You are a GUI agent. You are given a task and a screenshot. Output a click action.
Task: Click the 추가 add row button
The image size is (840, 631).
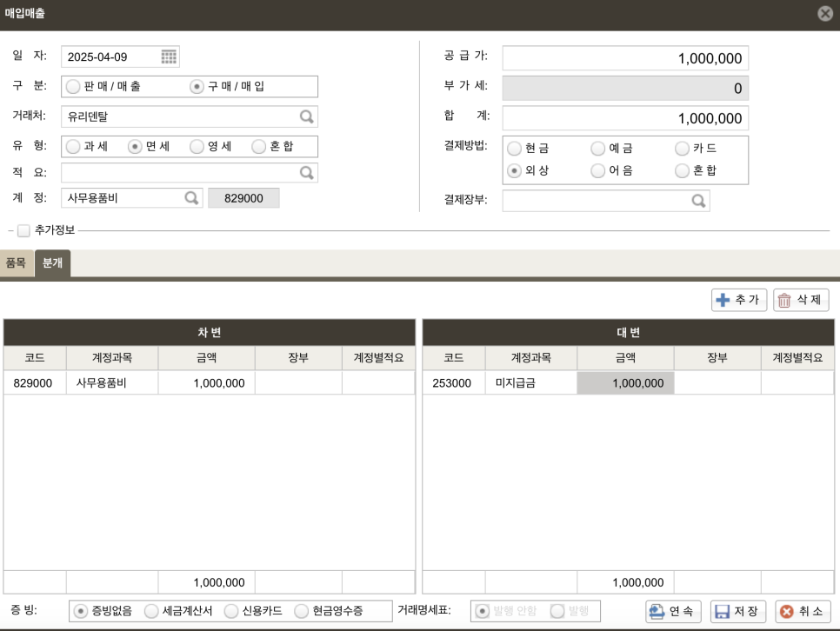[739, 300]
